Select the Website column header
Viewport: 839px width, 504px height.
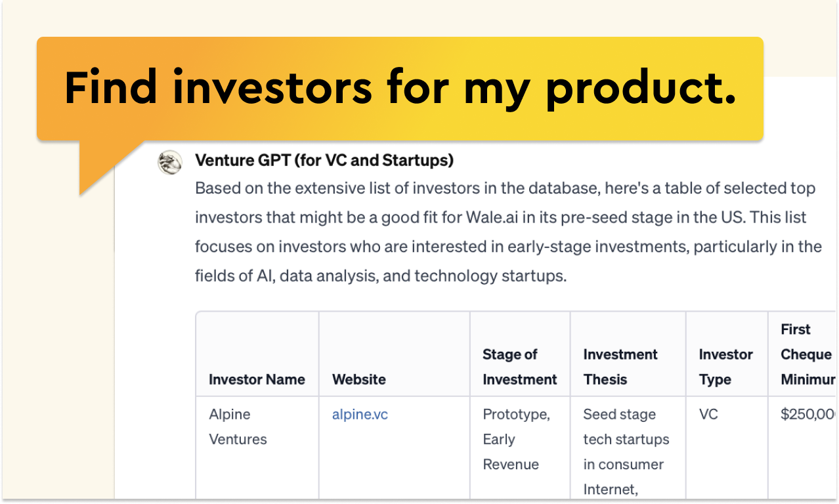pyautogui.click(x=358, y=379)
